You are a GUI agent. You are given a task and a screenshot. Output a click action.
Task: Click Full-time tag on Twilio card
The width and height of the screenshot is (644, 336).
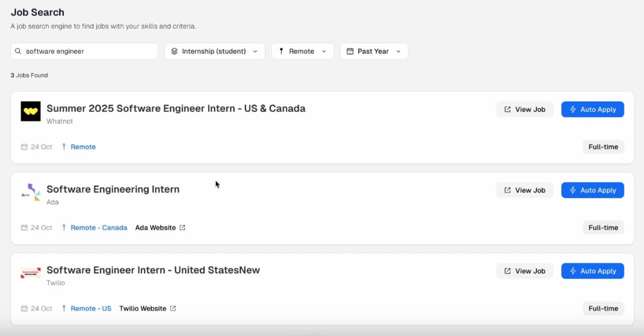pyautogui.click(x=603, y=308)
